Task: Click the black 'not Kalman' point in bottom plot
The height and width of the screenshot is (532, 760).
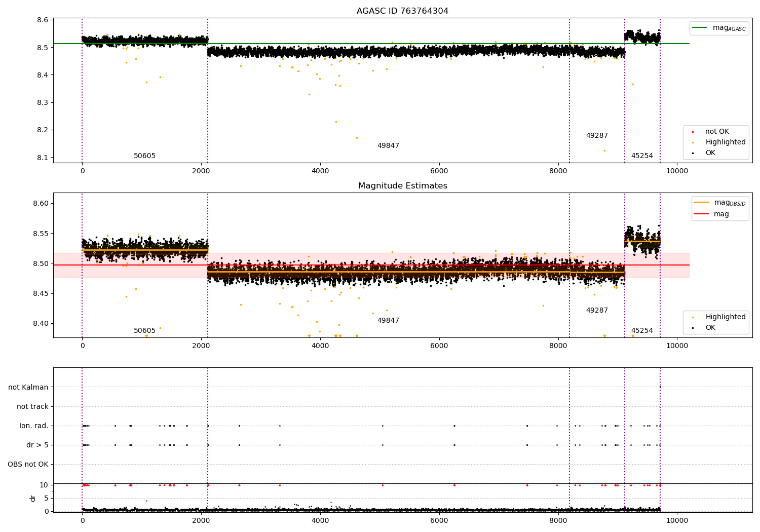Action: coord(660,387)
